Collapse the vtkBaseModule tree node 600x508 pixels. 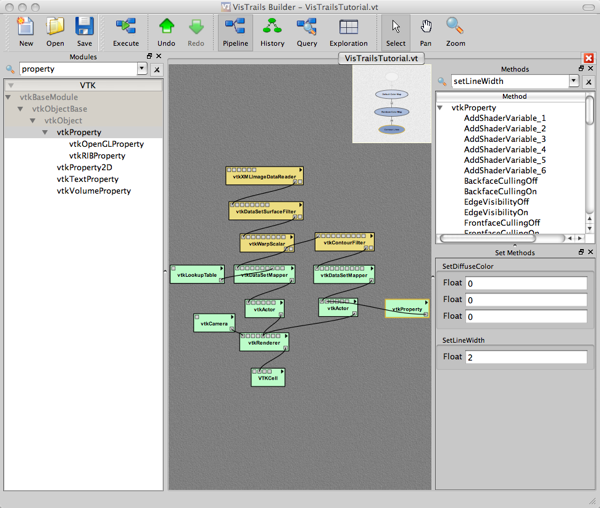pyautogui.click(x=8, y=97)
